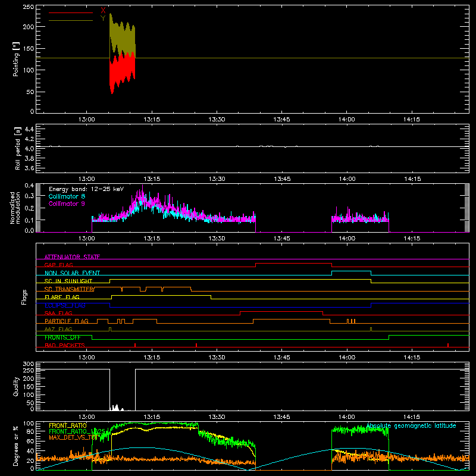Select the olive legend line for Y
Screen dimensions: 476x476
point(71,20)
